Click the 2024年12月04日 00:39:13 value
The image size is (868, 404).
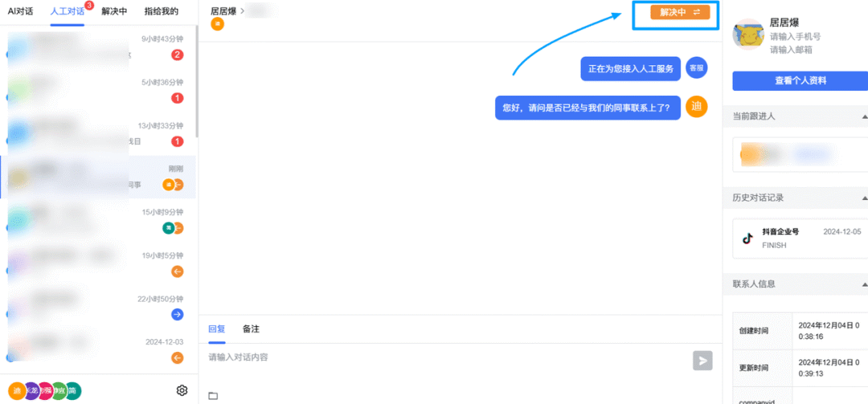point(829,368)
